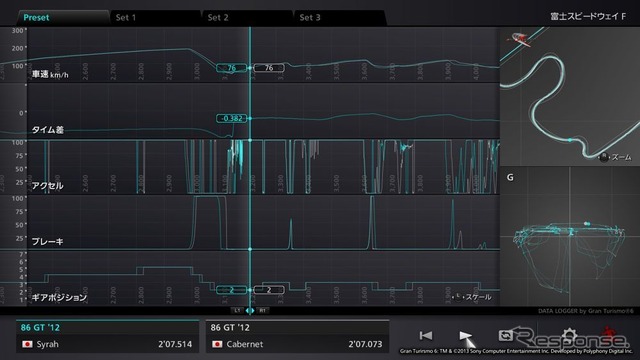This screenshot has width=640, height=360.
Task: Open the Set 3 tab
Action: [x=340, y=18]
